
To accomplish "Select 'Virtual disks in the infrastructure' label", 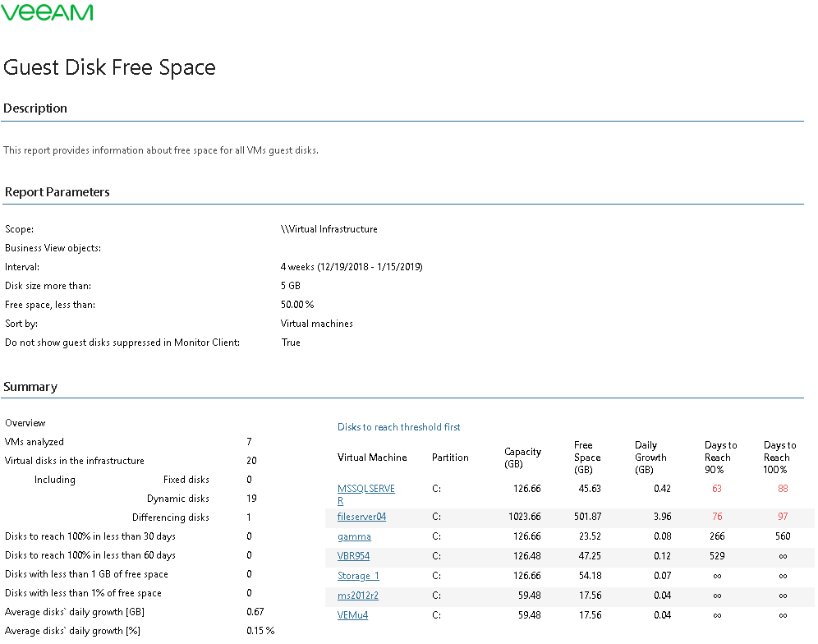I will 74,460.
